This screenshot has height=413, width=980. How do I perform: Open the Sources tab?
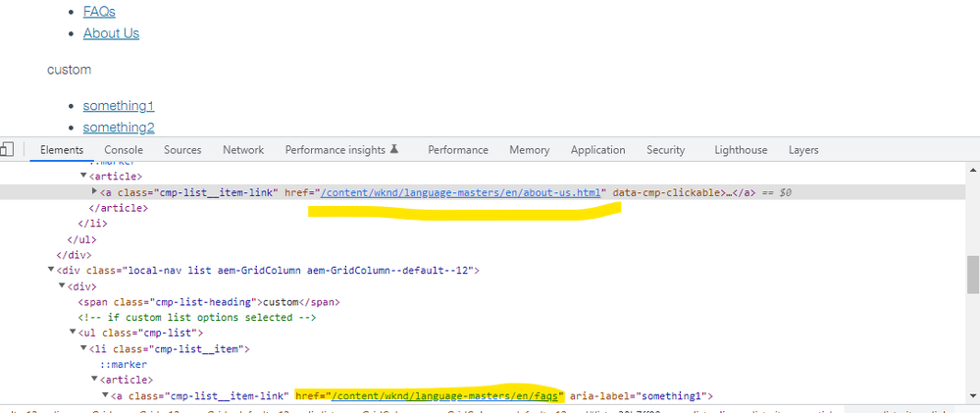pos(182,150)
